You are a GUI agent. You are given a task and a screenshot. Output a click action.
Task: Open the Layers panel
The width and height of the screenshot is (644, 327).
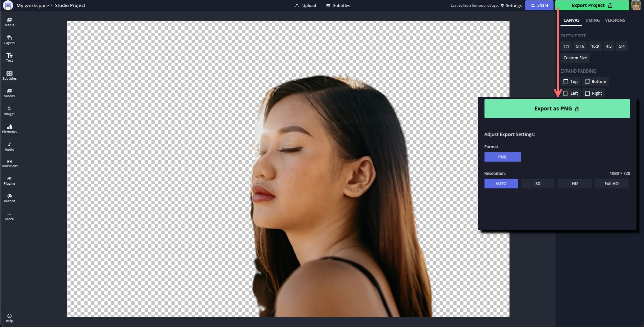[9, 40]
